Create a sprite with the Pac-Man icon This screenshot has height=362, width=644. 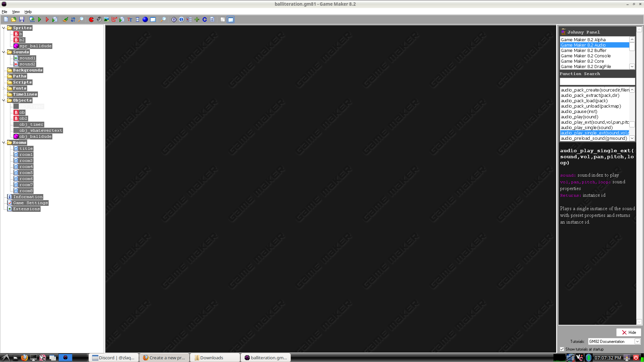[x=91, y=20]
